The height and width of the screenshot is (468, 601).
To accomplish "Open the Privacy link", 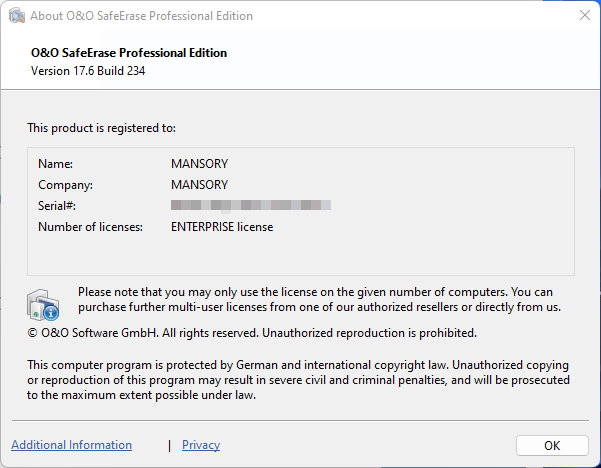I will pyautogui.click(x=201, y=445).
